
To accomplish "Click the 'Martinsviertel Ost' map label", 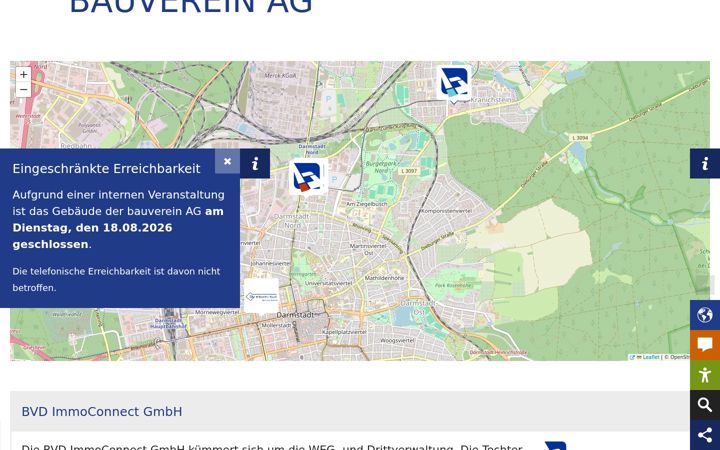I will tap(368, 249).
